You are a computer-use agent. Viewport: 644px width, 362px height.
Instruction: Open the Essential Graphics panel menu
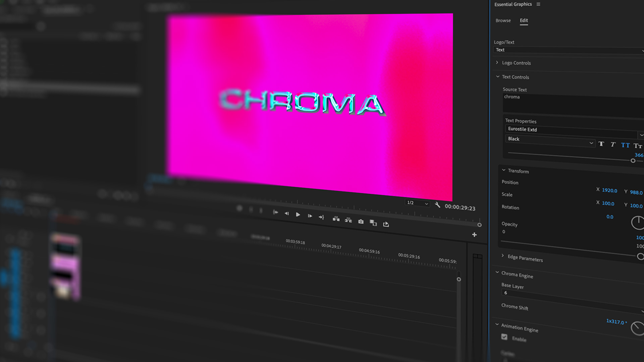pyautogui.click(x=538, y=4)
